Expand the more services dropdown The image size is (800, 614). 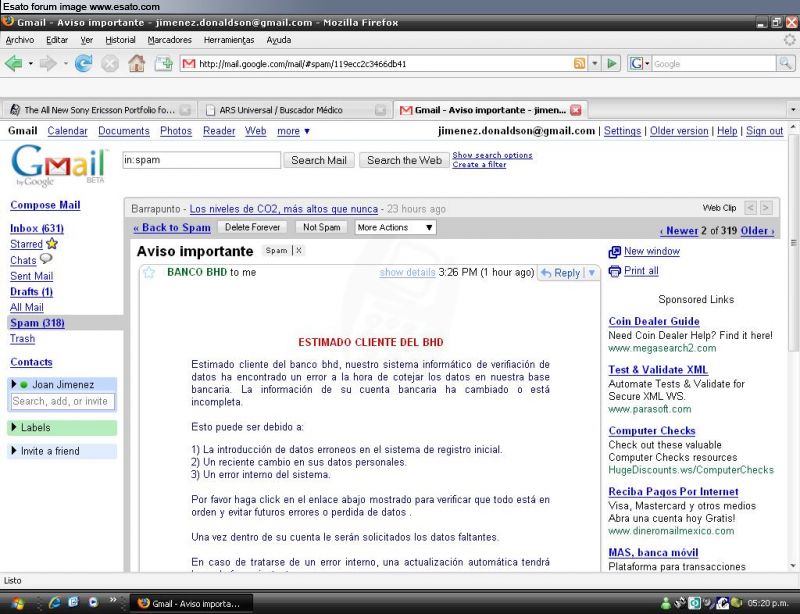tap(293, 131)
